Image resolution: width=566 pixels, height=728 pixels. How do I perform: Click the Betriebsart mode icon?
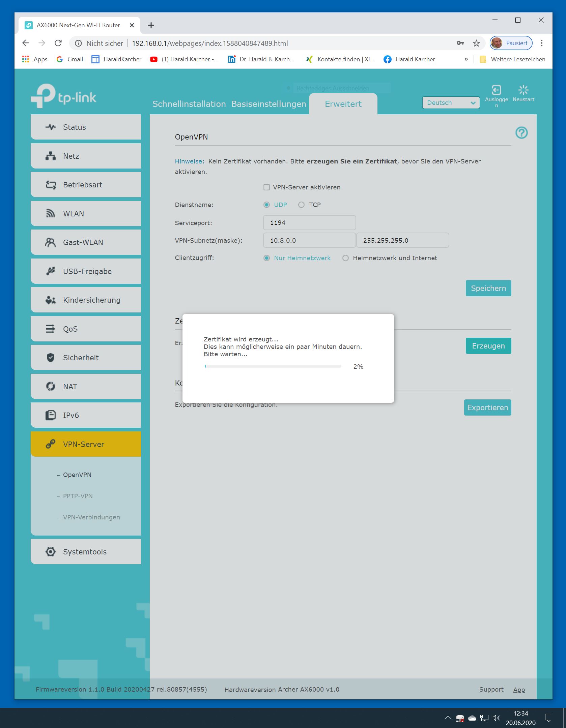pos(51,185)
